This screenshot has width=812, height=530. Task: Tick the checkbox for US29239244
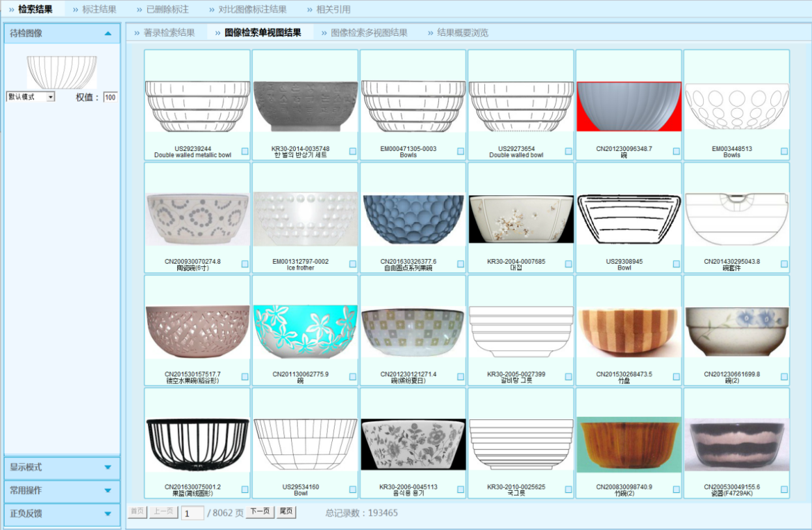(x=245, y=151)
